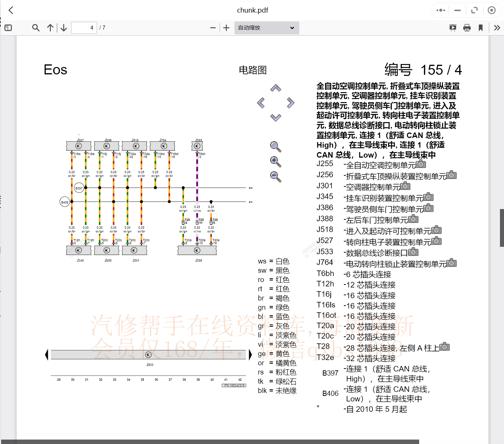Open the photo for J764 电动转向柱锁止装置控制单元
The width and height of the screenshot is (504, 444).
click(x=451, y=263)
